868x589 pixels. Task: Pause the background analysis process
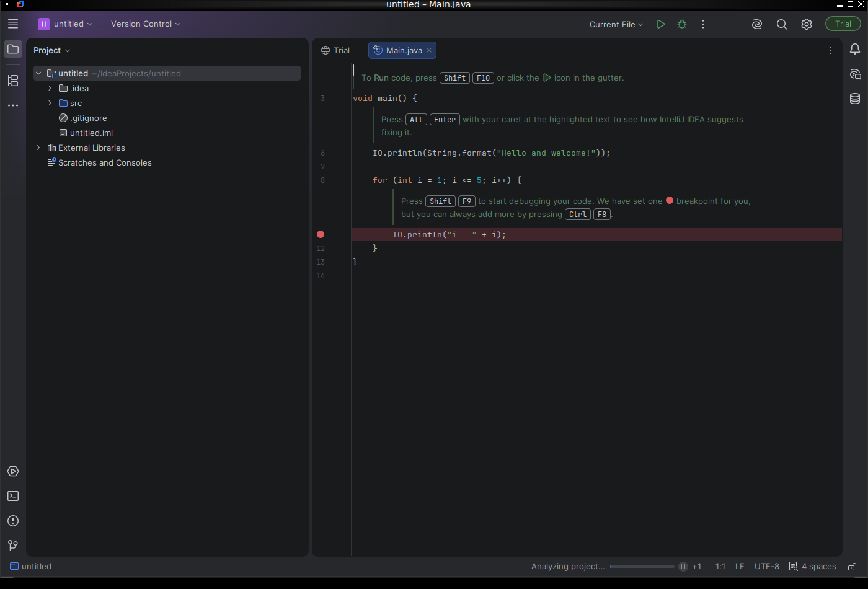pyautogui.click(x=683, y=567)
